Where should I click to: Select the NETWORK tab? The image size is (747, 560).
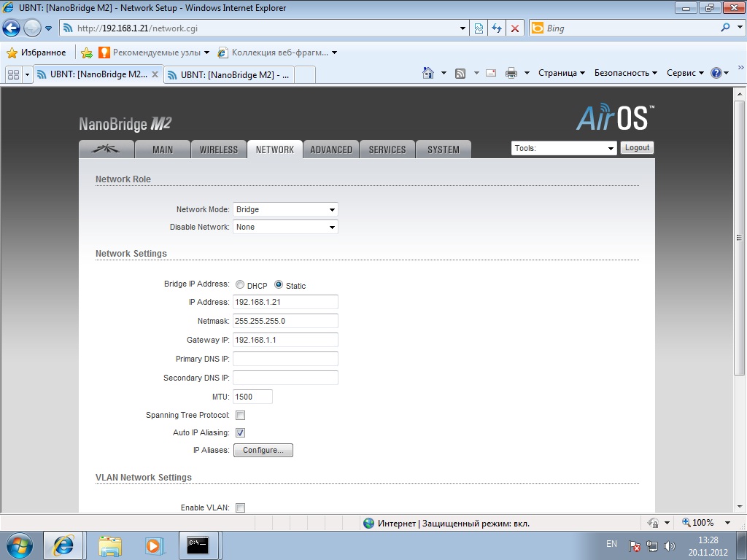point(275,149)
